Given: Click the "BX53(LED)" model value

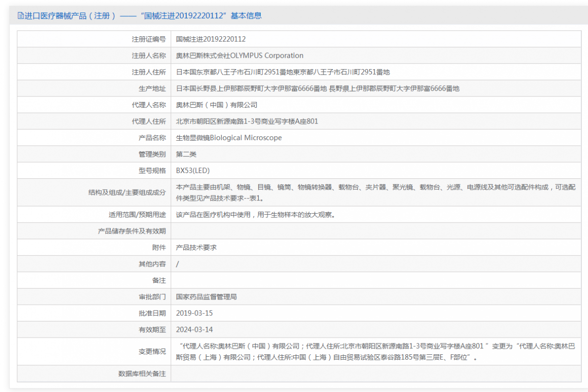Looking at the screenshot, I should point(193,171).
